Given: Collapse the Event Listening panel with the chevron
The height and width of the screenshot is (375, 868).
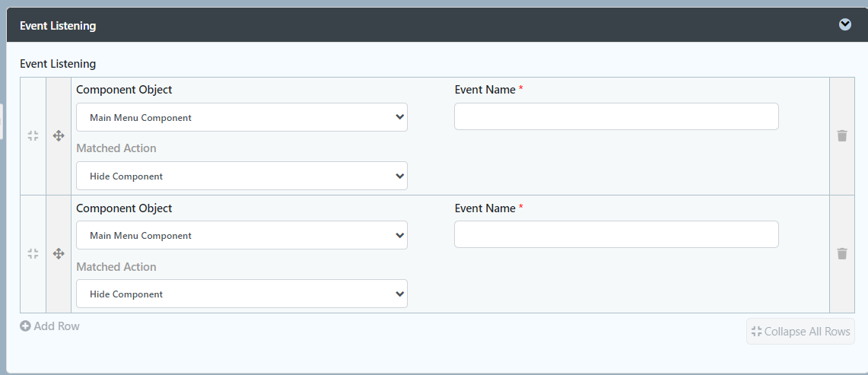Looking at the screenshot, I should click(x=845, y=24).
